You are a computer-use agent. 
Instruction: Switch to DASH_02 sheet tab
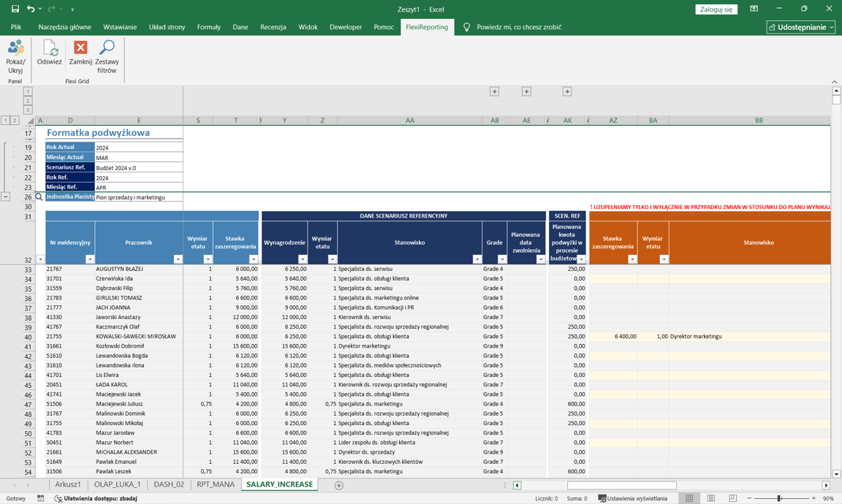[x=169, y=484]
